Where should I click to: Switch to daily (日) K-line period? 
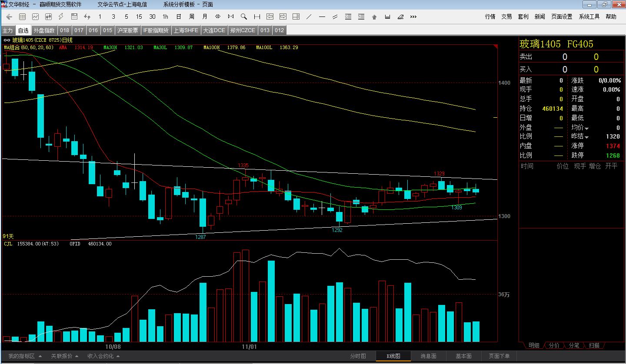pyautogui.click(x=179, y=17)
